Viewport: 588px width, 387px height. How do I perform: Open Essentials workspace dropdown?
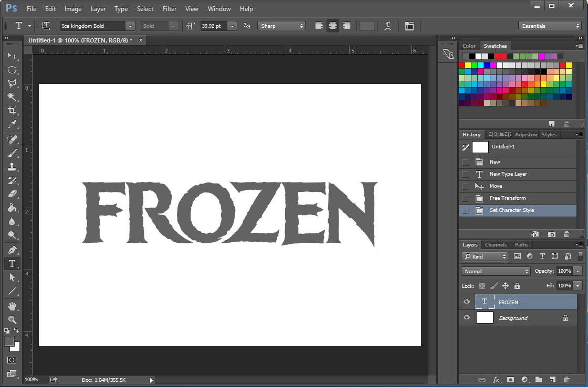tap(550, 26)
